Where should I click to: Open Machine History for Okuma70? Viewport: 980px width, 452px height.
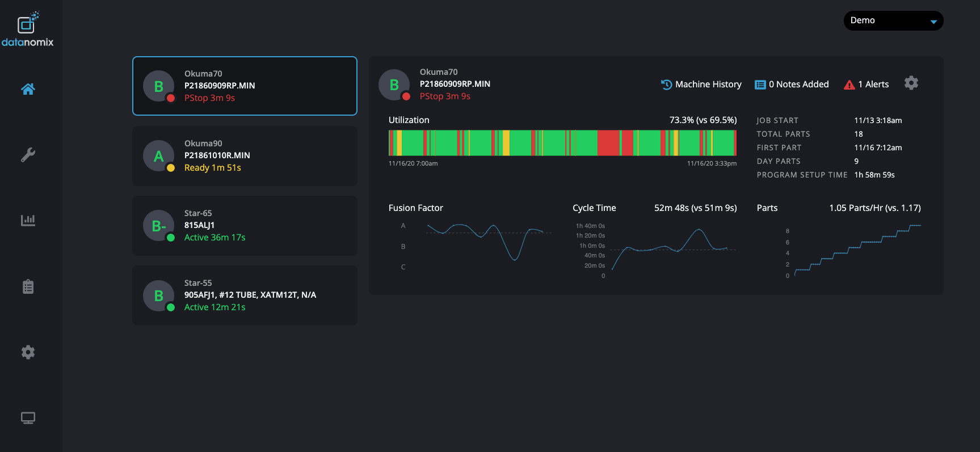701,84
